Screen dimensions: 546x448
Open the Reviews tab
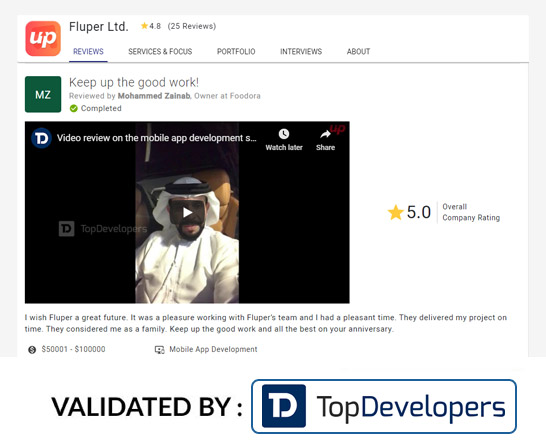click(88, 52)
